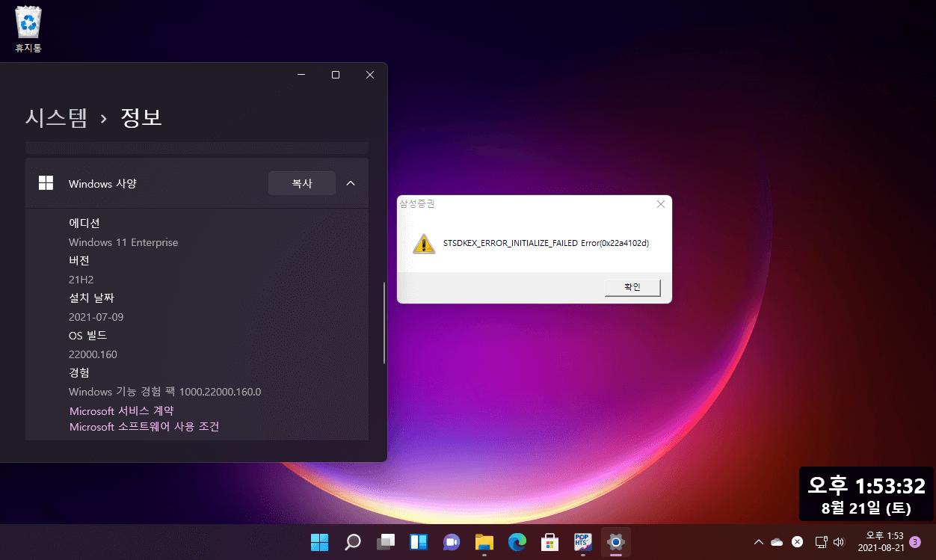Switch to POP HTS taskbar app

coord(583,542)
